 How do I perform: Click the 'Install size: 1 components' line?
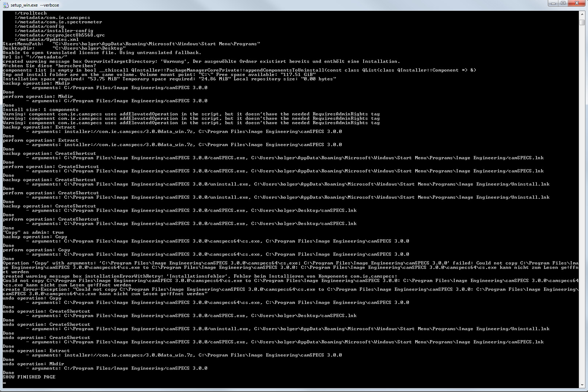[x=41, y=110]
